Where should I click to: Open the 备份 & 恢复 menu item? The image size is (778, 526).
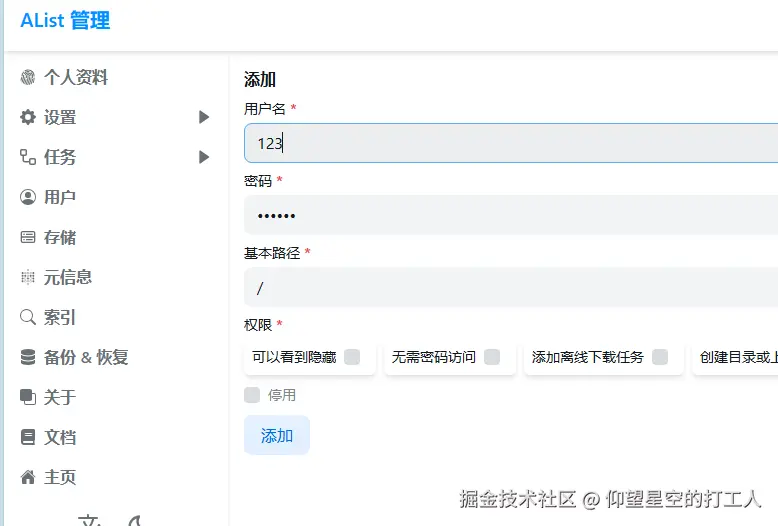[x=86, y=357]
